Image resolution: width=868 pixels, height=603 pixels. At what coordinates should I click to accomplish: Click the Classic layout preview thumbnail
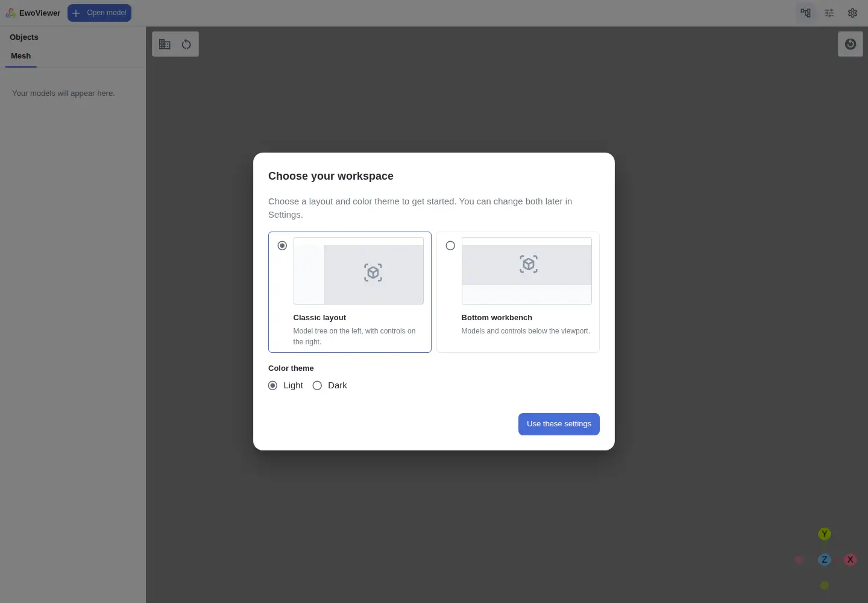click(x=359, y=271)
